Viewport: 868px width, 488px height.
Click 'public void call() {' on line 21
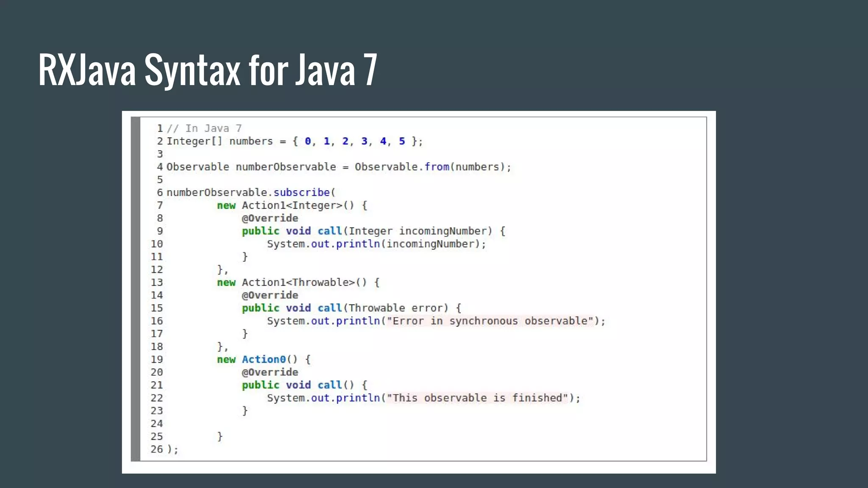click(x=304, y=385)
